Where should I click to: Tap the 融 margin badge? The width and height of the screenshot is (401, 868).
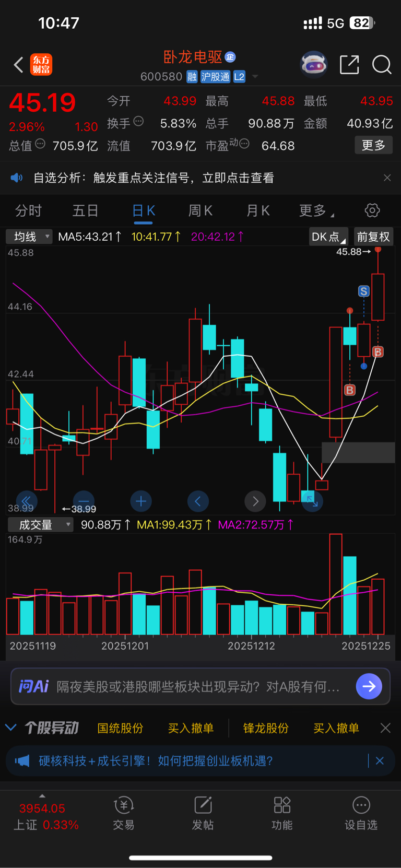pyautogui.click(x=192, y=77)
